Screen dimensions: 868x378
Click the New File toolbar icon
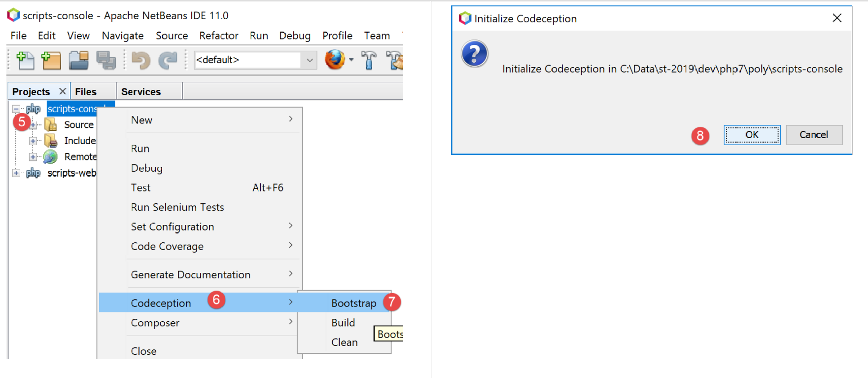(x=25, y=60)
